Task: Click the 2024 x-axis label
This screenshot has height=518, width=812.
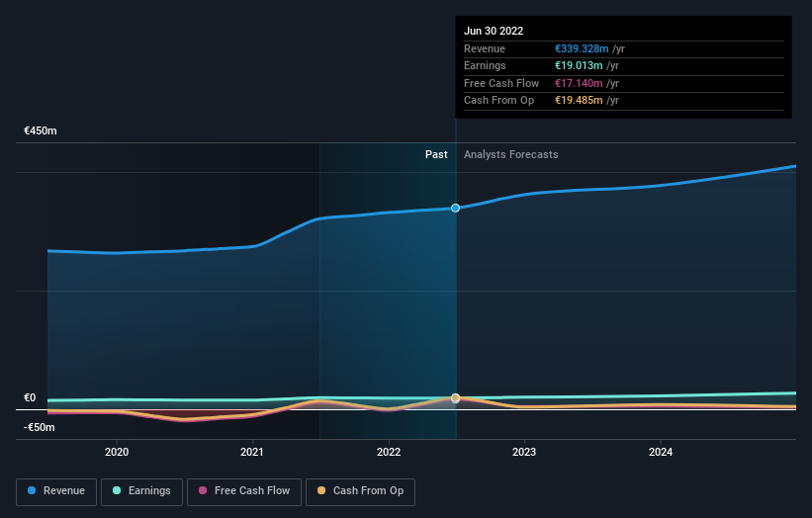Action: coord(661,453)
